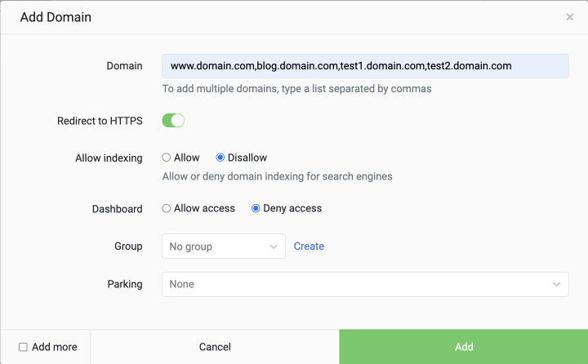Click the Parking dropdown chevron arrow
Screen dimensions: 588x364
click(x=556, y=285)
